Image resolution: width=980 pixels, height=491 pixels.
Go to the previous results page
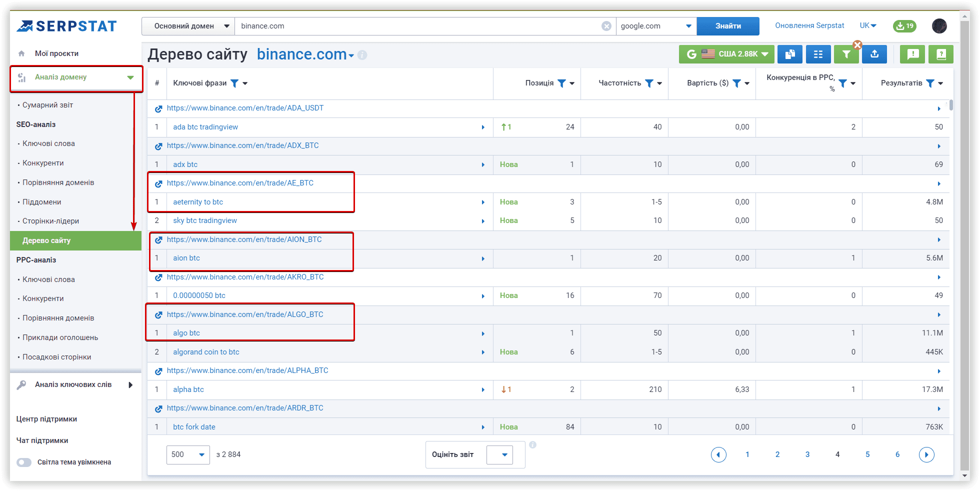coord(718,454)
